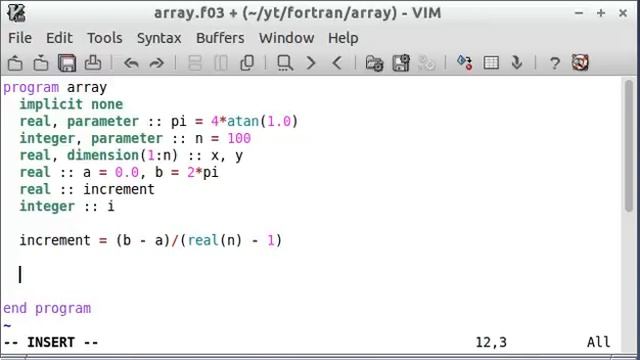The image size is (640, 360).
Task: Click the Save current file toolbar icon
Action: [x=41, y=63]
